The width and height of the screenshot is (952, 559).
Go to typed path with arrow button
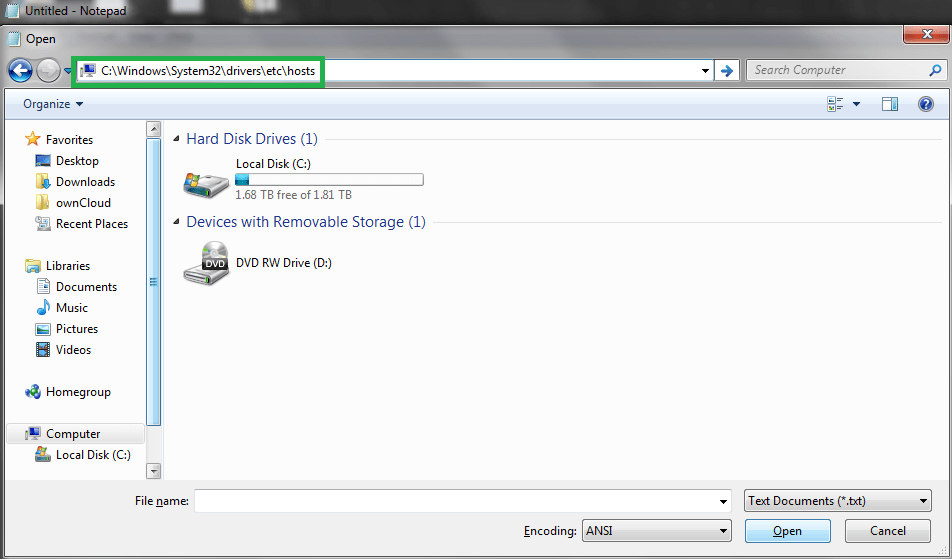tap(727, 70)
